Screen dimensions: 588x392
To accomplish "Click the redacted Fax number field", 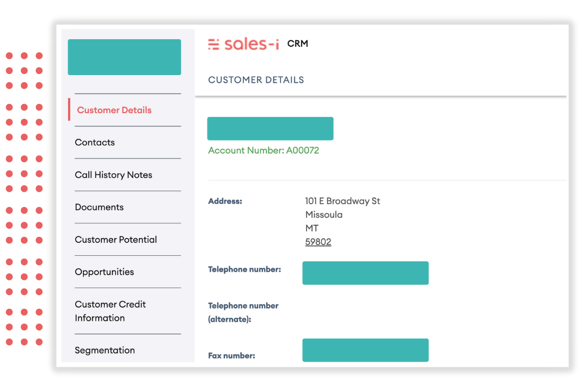I will (x=365, y=350).
